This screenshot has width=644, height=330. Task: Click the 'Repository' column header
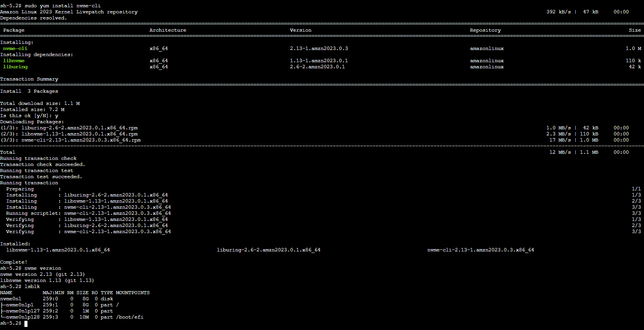tap(485, 30)
